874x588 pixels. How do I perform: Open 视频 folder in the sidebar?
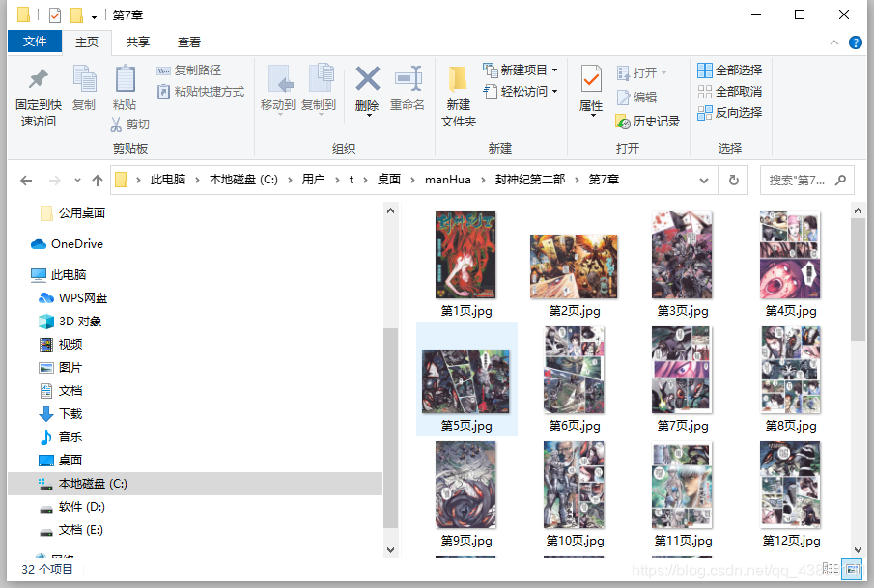[x=61, y=345]
